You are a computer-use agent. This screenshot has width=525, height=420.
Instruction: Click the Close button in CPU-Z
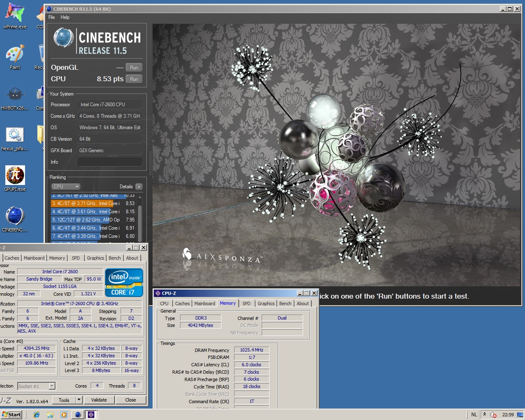coord(130,400)
